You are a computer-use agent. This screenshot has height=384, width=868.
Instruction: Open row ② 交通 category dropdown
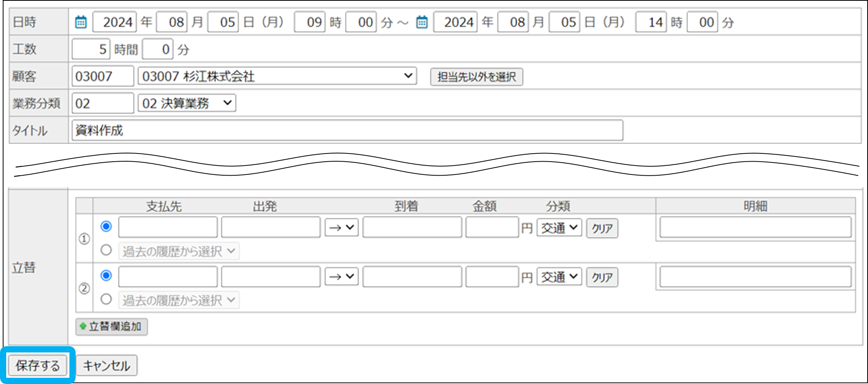559,277
